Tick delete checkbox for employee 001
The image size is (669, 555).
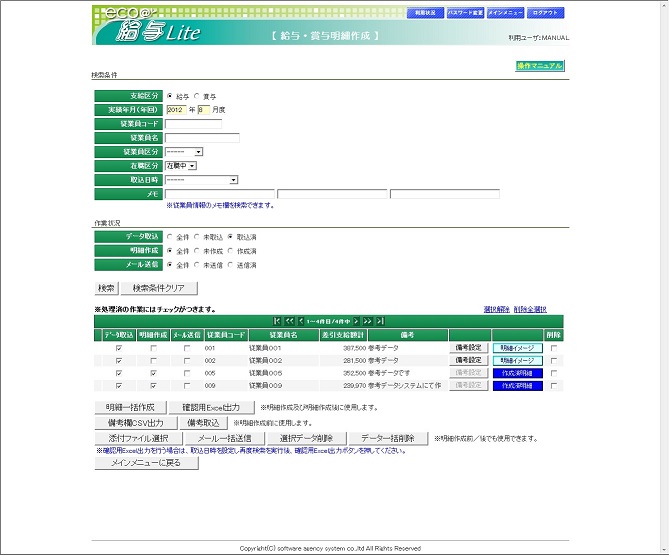[x=554, y=348]
